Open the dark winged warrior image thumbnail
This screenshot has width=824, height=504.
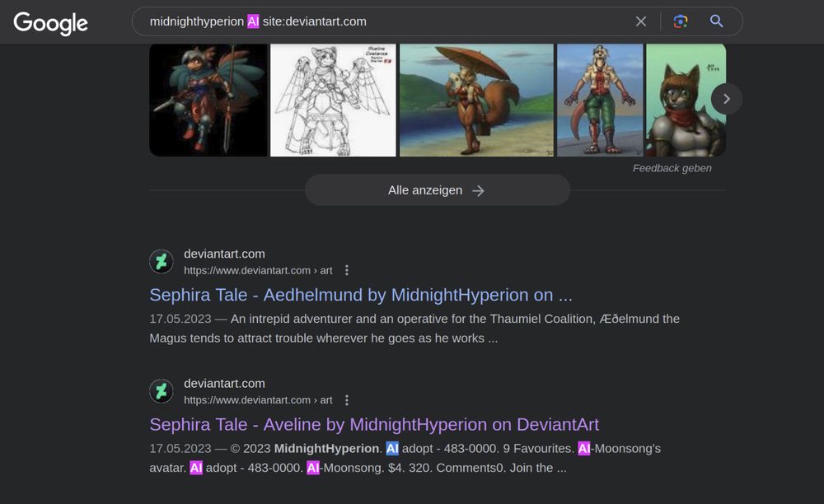coord(208,100)
